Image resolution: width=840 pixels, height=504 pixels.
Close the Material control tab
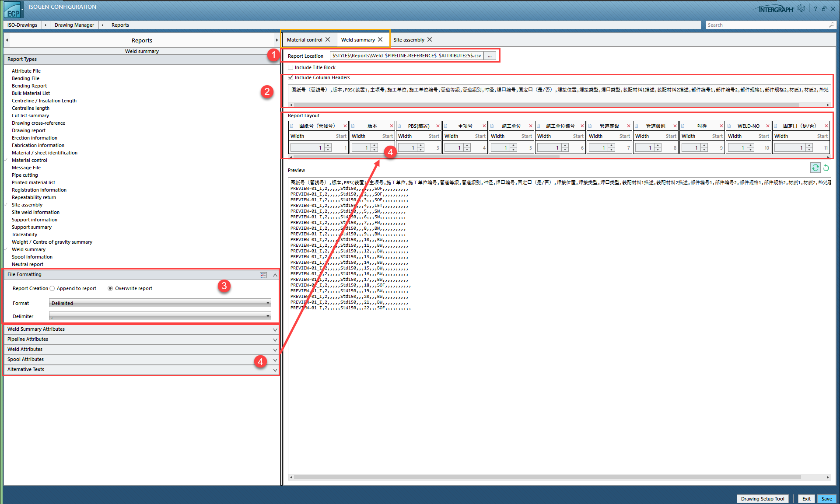[328, 39]
